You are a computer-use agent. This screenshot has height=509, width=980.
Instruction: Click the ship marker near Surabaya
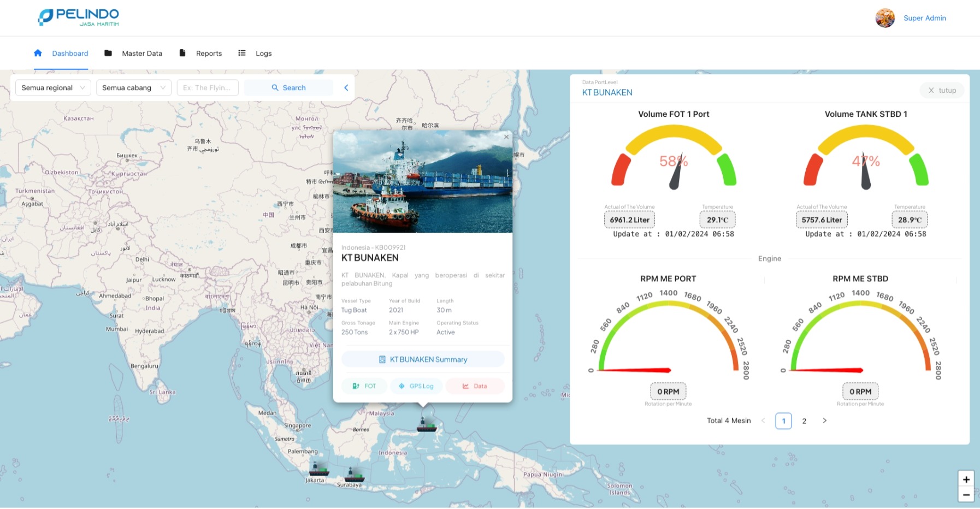click(x=354, y=474)
